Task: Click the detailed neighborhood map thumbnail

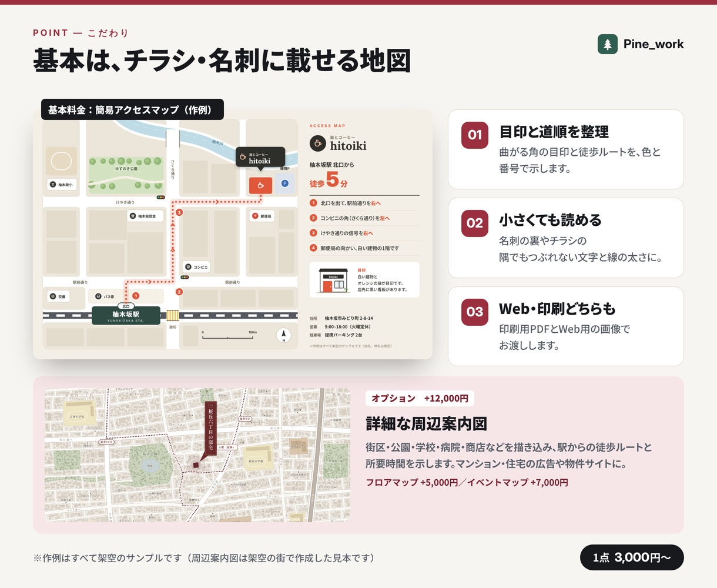Action: pyautogui.click(x=197, y=455)
